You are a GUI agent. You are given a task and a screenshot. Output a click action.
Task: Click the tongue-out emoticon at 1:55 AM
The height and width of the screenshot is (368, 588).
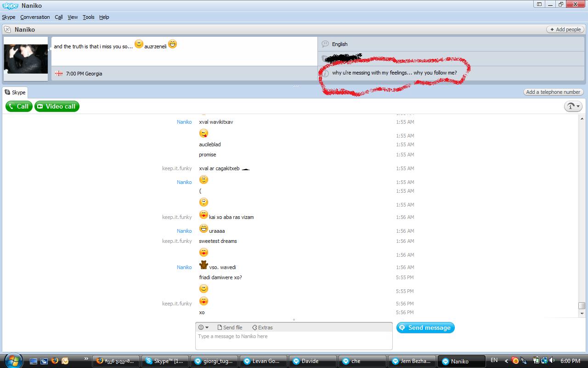(x=204, y=133)
